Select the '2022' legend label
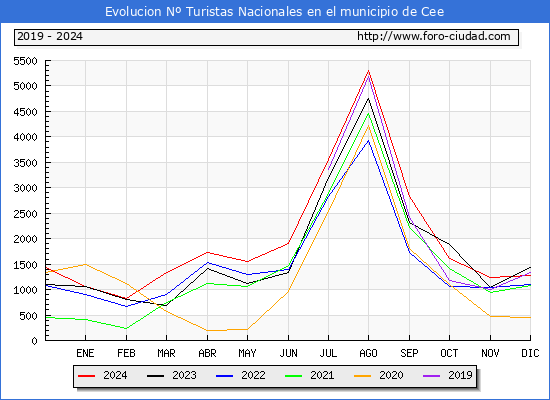 [253, 375]
